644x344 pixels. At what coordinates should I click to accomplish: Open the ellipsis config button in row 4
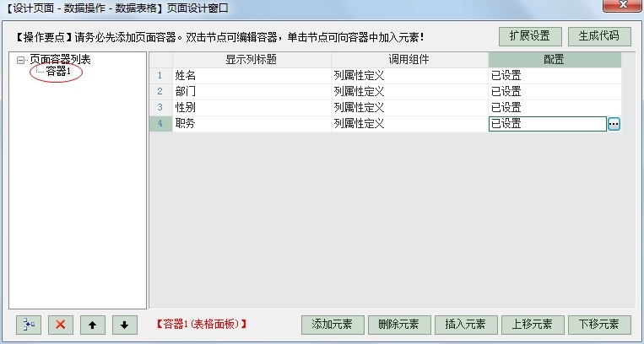tap(614, 124)
